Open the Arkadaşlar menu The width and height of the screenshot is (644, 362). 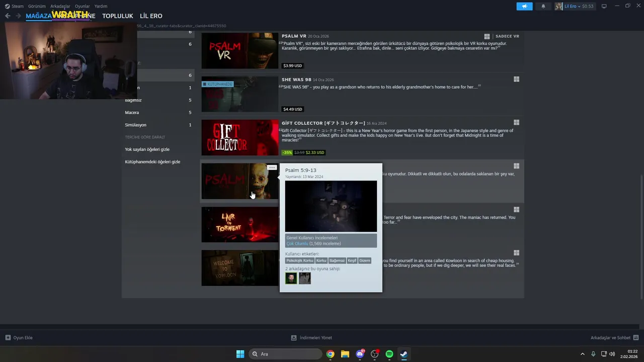pos(60,6)
